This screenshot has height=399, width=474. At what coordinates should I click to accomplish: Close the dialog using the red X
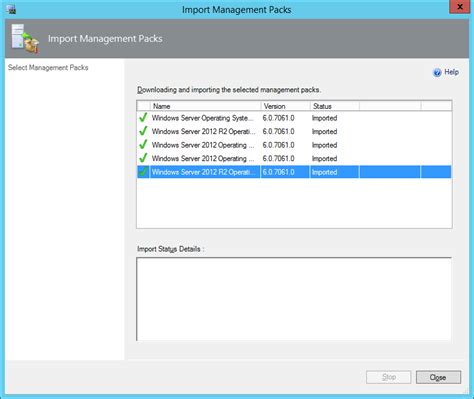pyautogui.click(x=460, y=7)
